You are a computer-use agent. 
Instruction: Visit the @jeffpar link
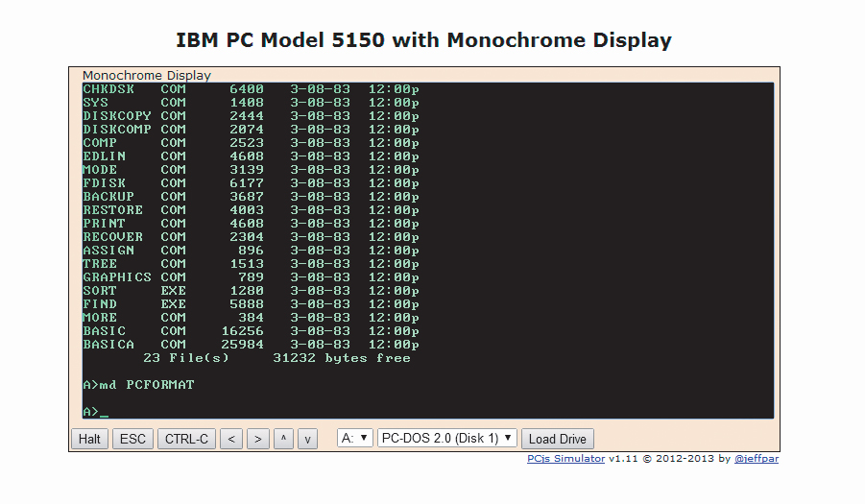(x=758, y=459)
